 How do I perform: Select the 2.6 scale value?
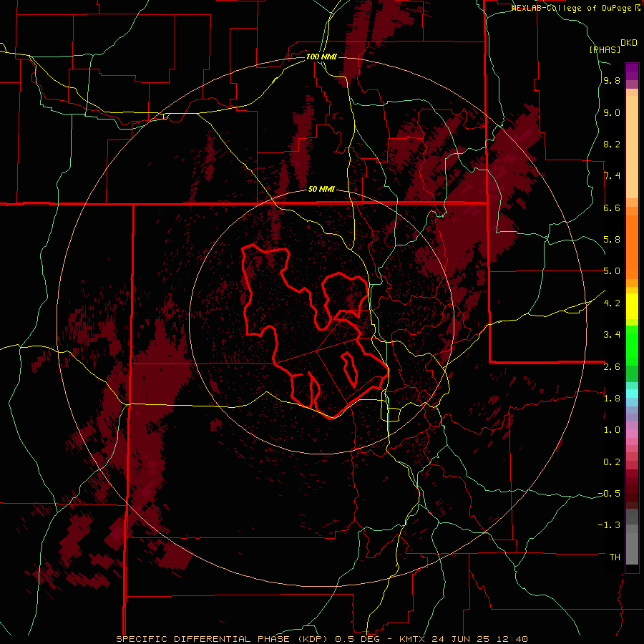(x=612, y=367)
